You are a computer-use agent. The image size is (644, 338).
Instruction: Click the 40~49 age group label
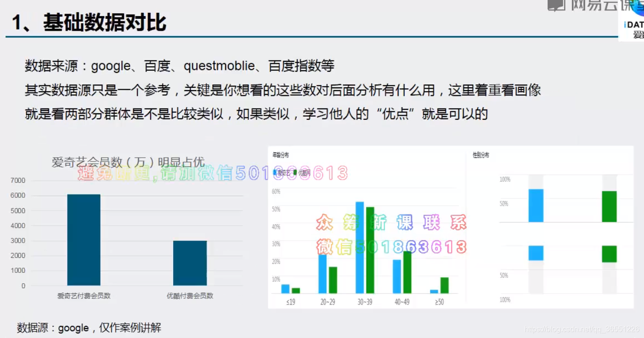(x=402, y=302)
